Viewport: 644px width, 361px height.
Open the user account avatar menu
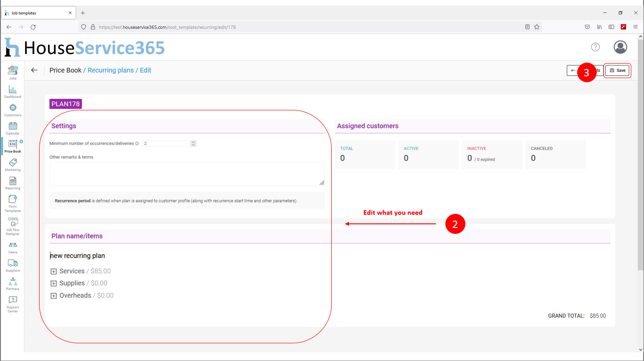(620, 47)
